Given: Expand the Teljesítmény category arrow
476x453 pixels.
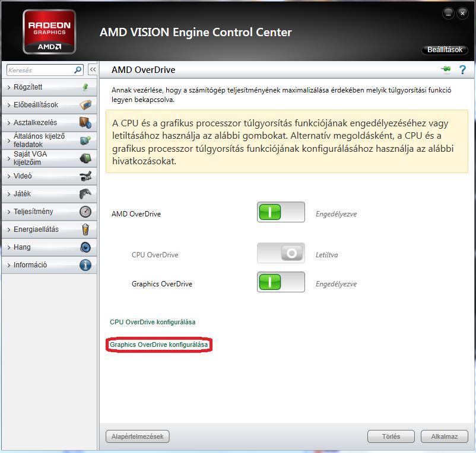Looking at the screenshot, I should [x=9, y=212].
